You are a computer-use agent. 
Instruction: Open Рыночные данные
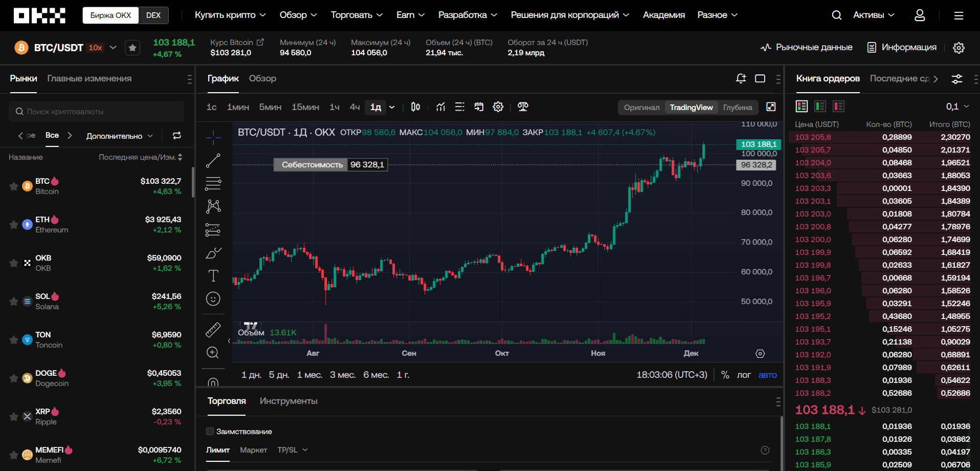click(x=807, y=48)
